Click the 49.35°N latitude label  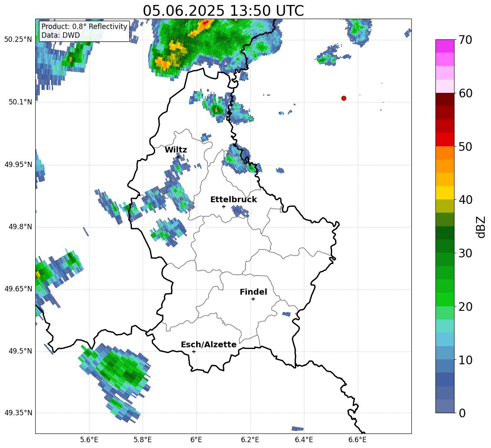click(18, 413)
